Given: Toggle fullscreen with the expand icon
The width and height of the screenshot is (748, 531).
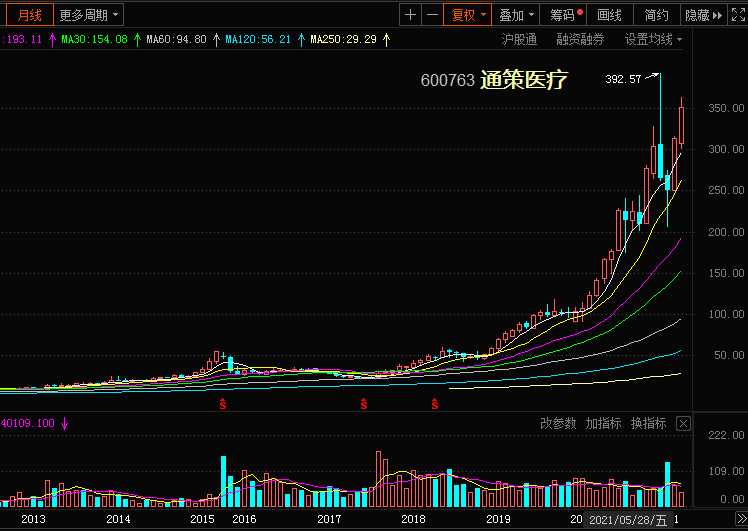Looking at the screenshot, I should (738, 15).
